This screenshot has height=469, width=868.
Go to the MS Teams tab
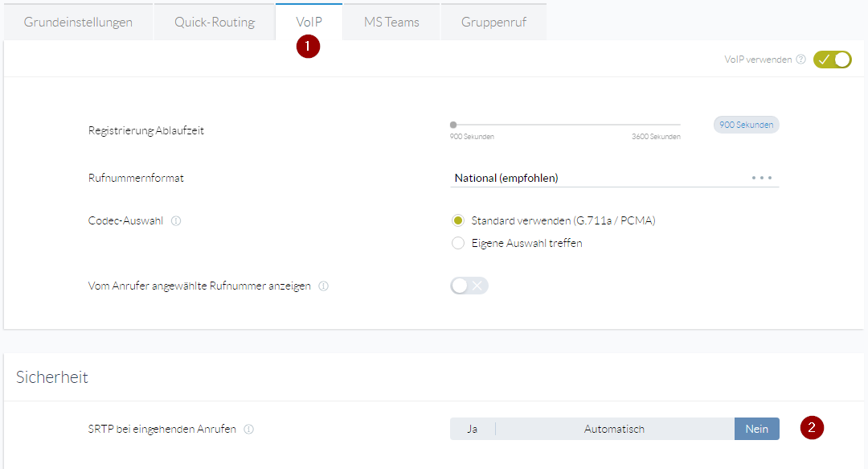(x=391, y=22)
